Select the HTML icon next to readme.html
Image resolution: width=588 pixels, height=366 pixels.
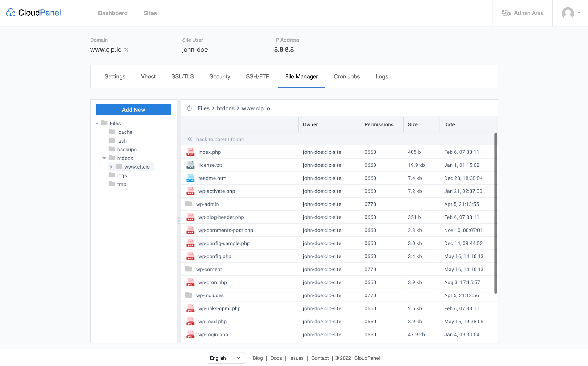tap(191, 178)
